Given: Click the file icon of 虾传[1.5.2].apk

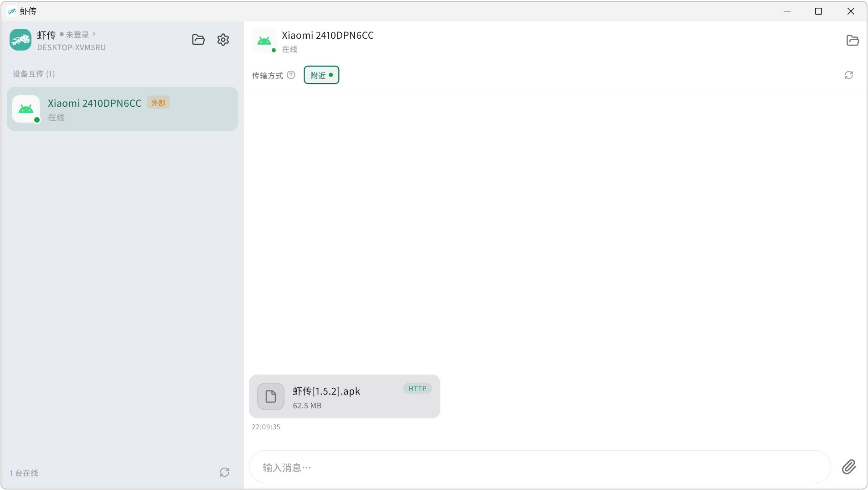Looking at the screenshot, I should [271, 396].
